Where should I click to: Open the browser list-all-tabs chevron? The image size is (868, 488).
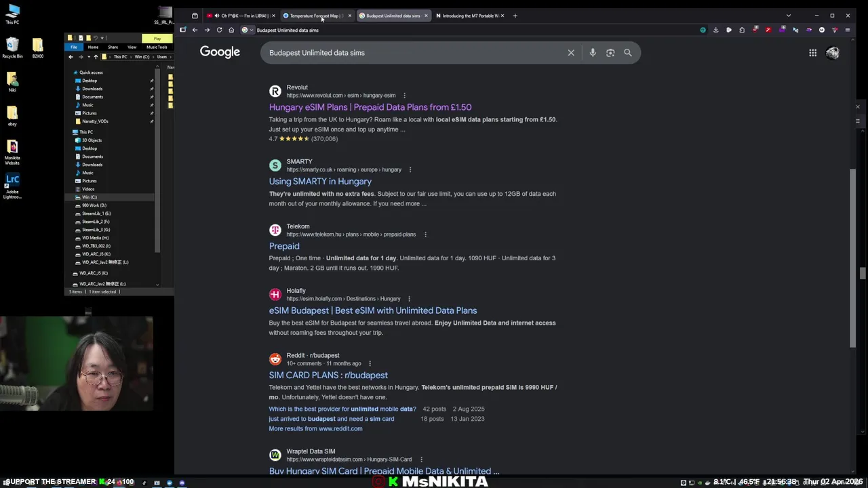(x=788, y=16)
